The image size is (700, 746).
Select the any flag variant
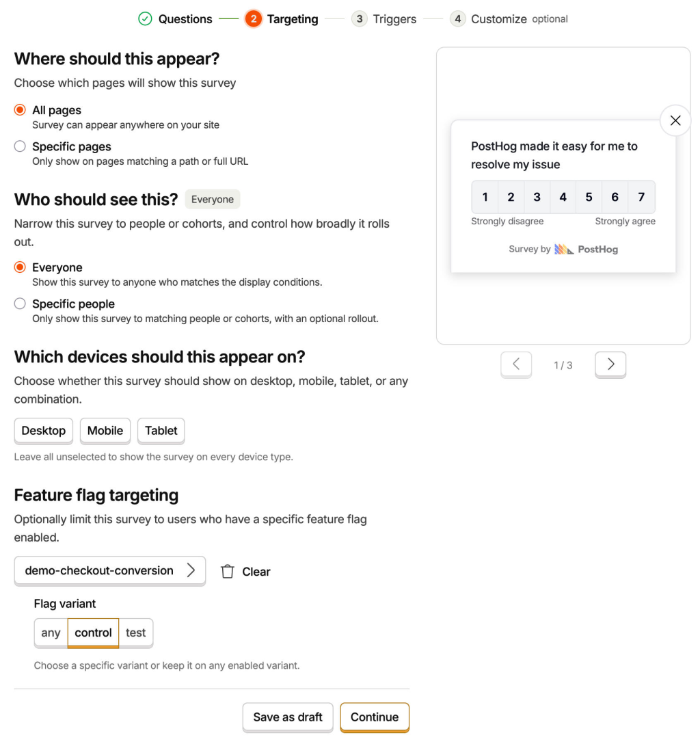pos(51,632)
